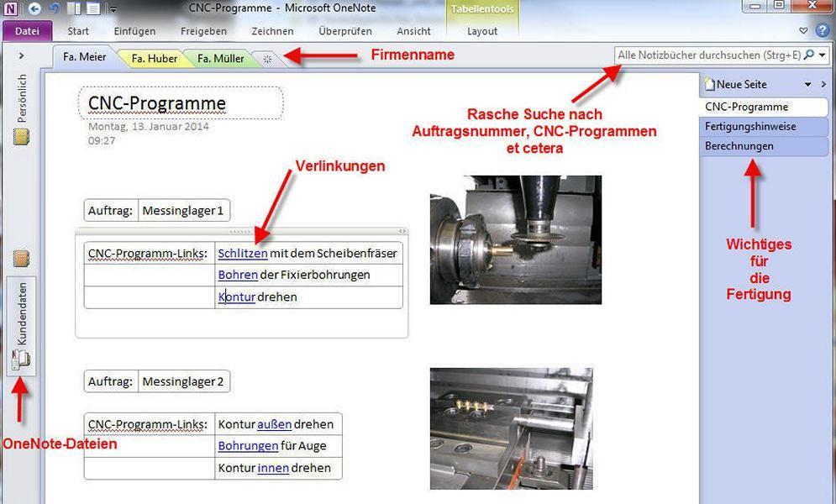836x504 pixels.
Task: Open the Bohrungen link
Action: [248, 446]
